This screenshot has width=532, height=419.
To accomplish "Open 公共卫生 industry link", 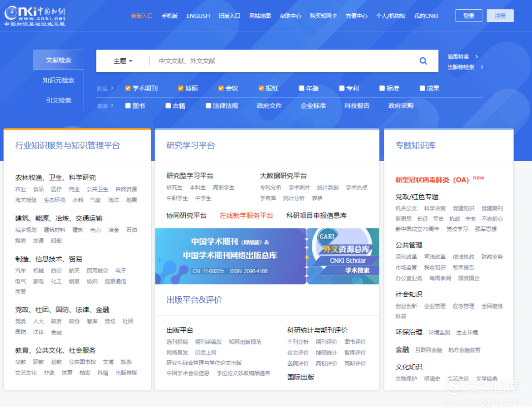I will pos(98,189).
